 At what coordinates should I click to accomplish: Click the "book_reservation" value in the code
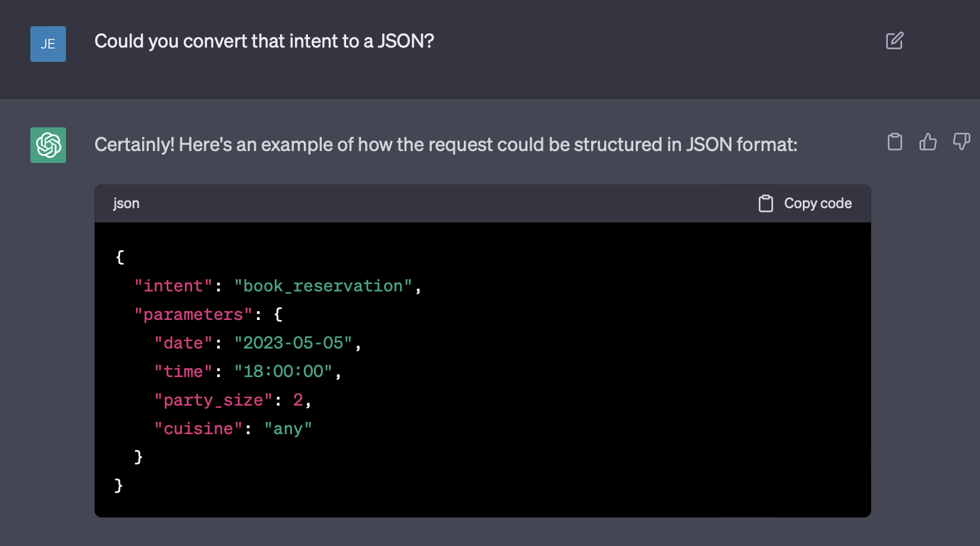tap(323, 286)
